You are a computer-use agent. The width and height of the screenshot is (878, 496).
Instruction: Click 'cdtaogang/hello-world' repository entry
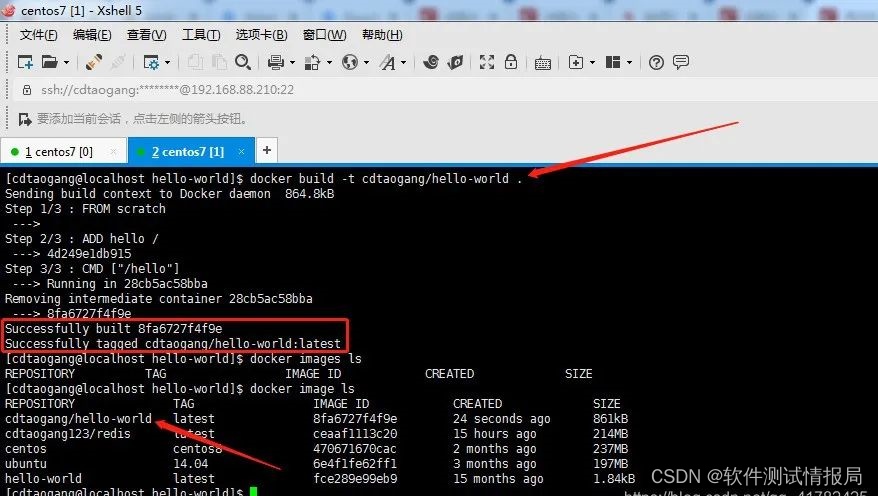pos(78,419)
